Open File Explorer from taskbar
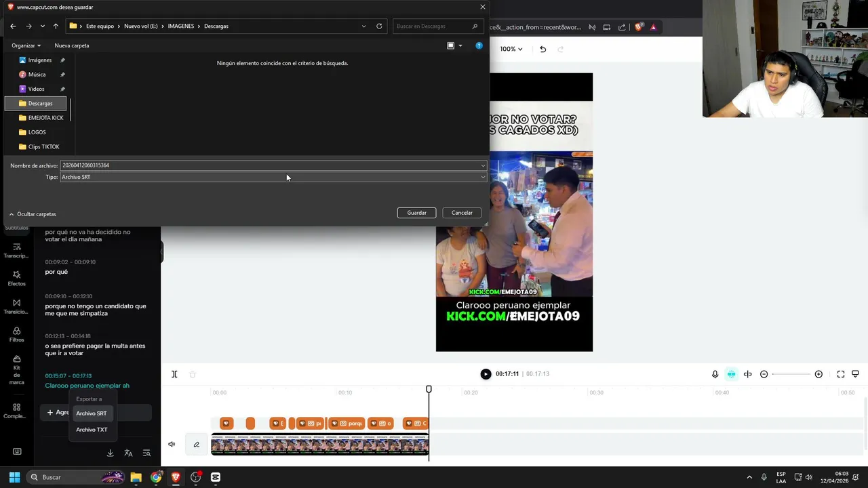This screenshot has width=868, height=488. (x=136, y=477)
